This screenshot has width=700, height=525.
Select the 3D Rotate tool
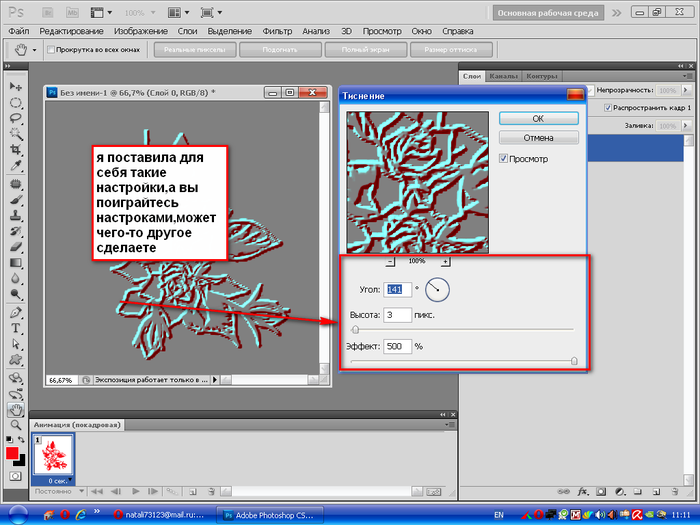coord(16,378)
